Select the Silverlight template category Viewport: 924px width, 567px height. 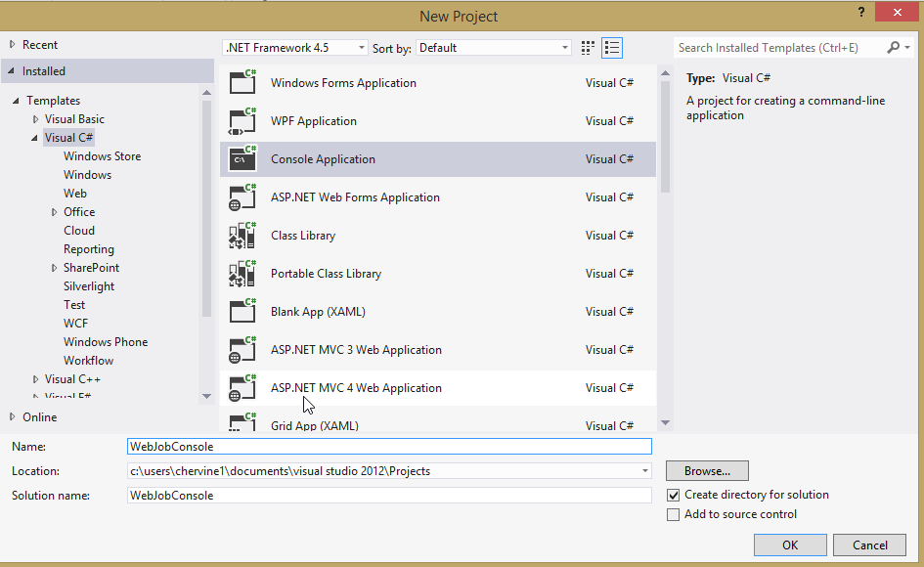[89, 286]
